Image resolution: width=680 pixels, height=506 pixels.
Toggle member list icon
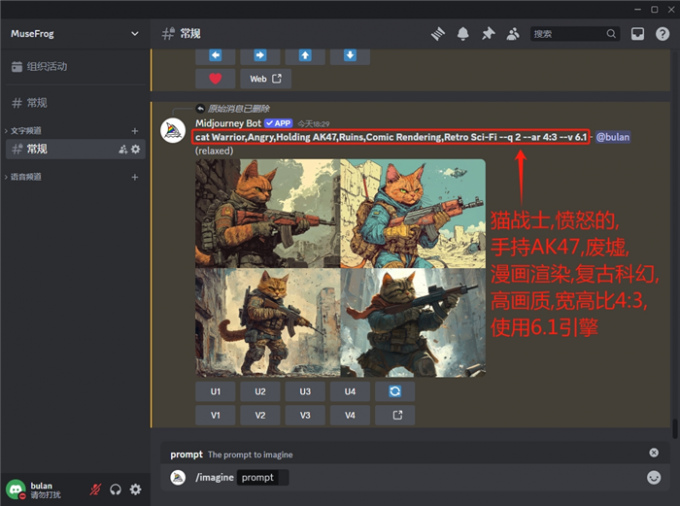pos(513,34)
